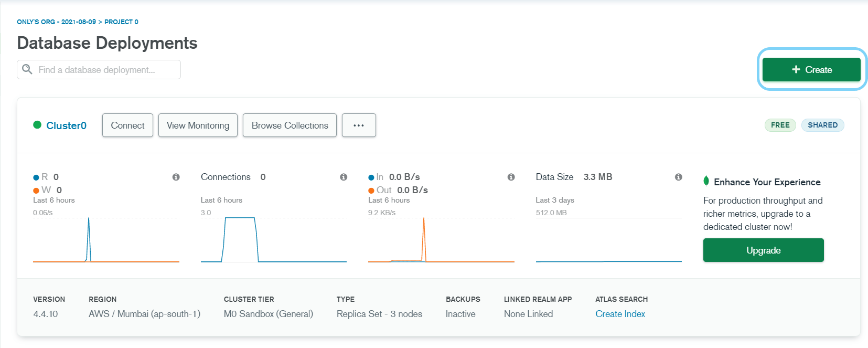
Task: Click the search magnifier icon
Action: [27, 69]
